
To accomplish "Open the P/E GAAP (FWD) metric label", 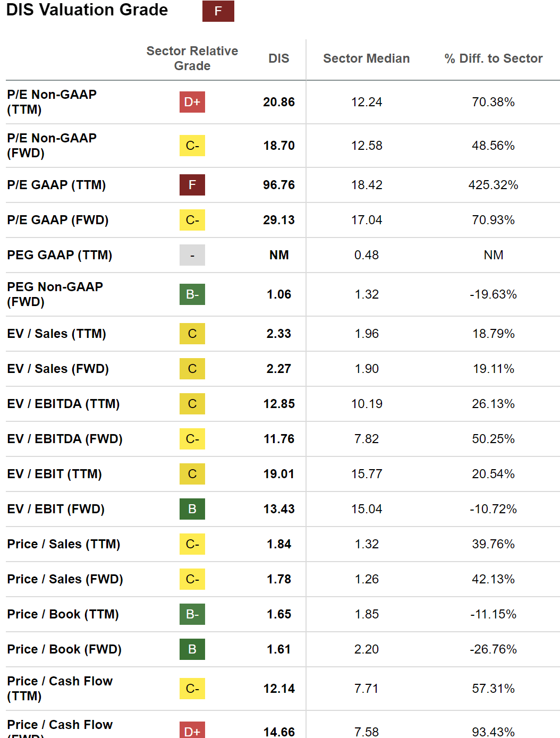I will click(57, 220).
